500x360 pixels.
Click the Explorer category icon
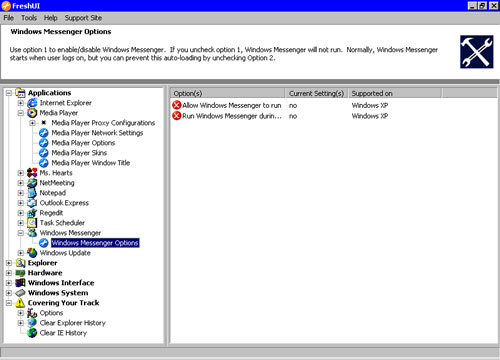(x=20, y=263)
